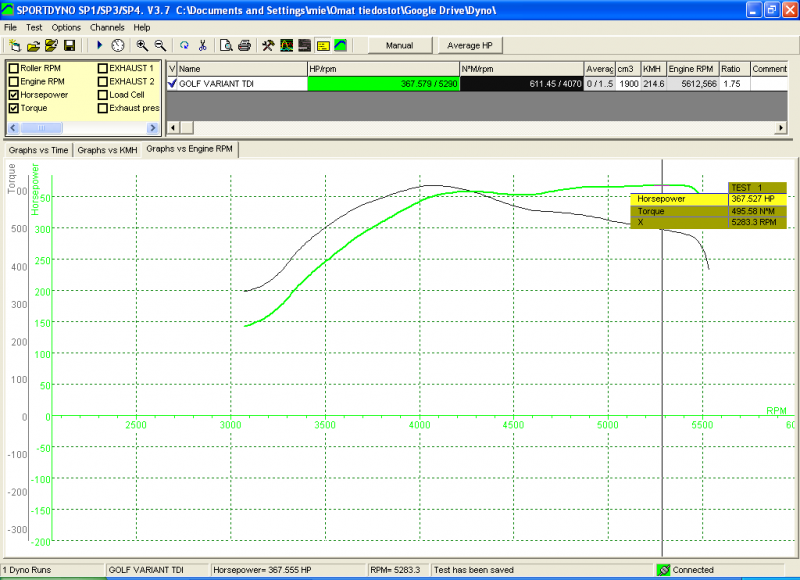
Task: Click the zoom in magnifier icon
Action: click(x=143, y=46)
